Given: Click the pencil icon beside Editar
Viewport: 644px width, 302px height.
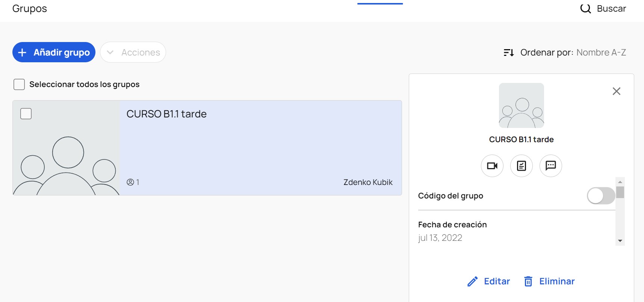Looking at the screenshot, I should click(x=473, y=281).
